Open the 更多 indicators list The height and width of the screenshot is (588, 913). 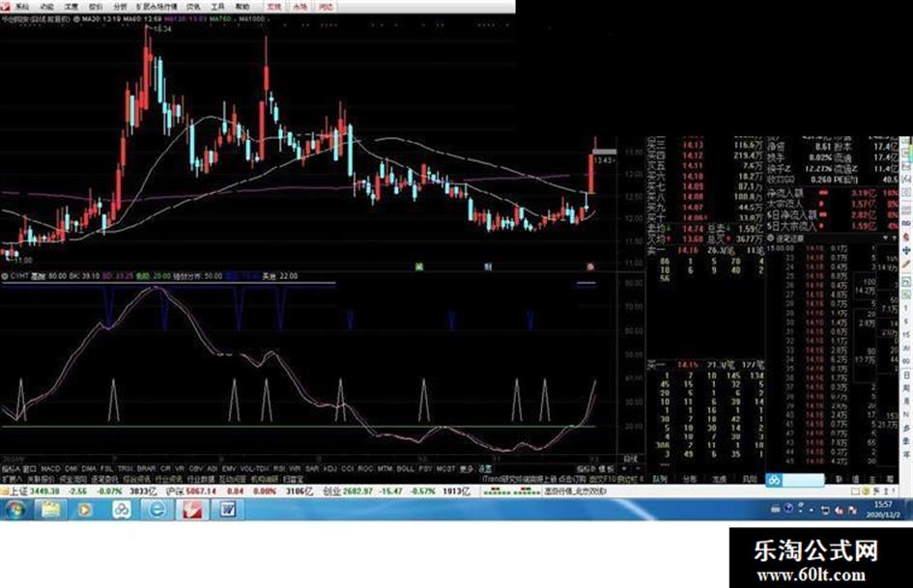(467, 468)
